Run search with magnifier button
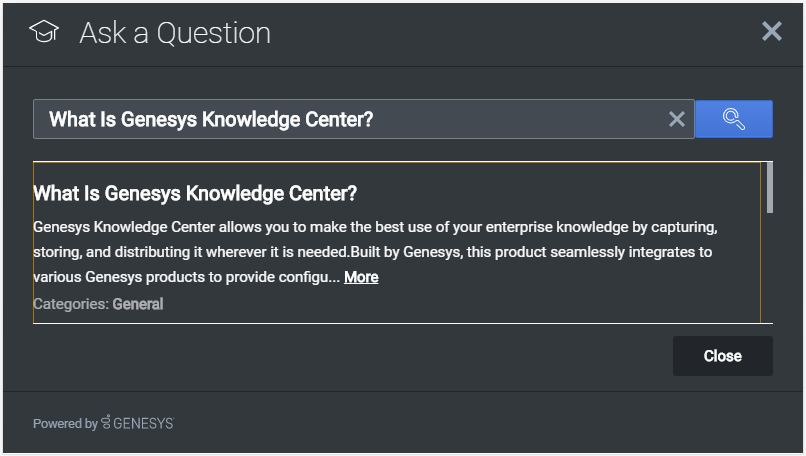Screen dimensions: 806x456 733,119
